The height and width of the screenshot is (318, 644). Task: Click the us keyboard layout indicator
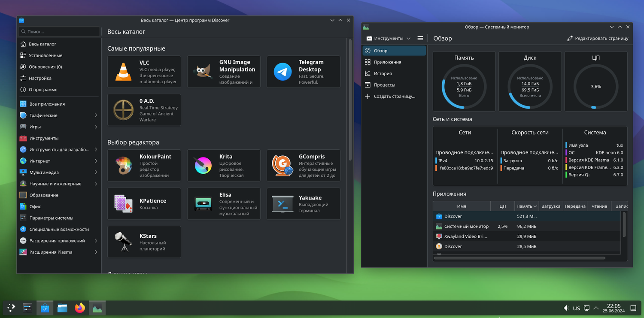(x=577, y=308)
